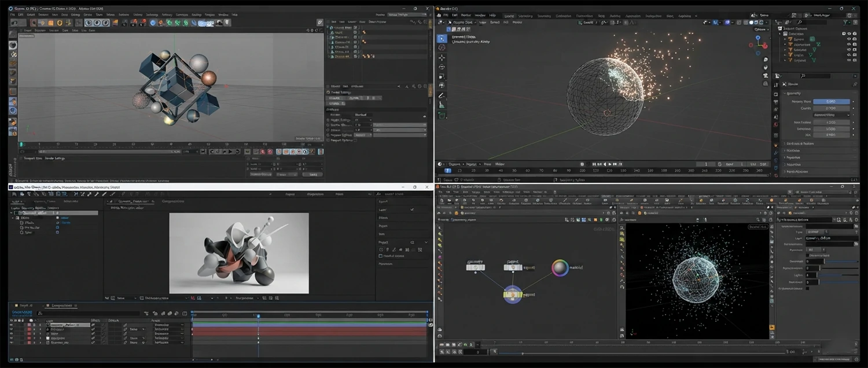868x368 pixels.
Task: Select the Annotate pencil tool in Blender
Action: (x=442, y=95)
